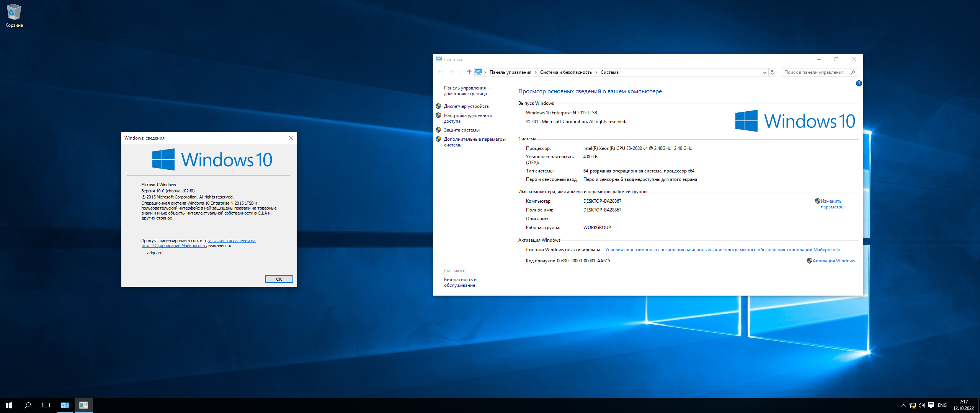Screen dimensions: 980x413
Task: Click shield icon next to Изменить параметры
Action: [817, 201]
